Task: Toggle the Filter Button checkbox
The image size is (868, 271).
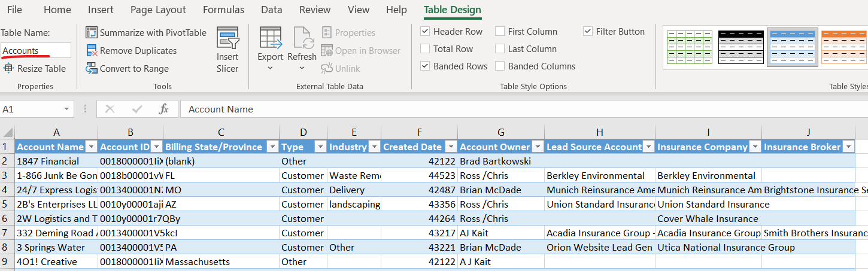Action: point(588,32)
